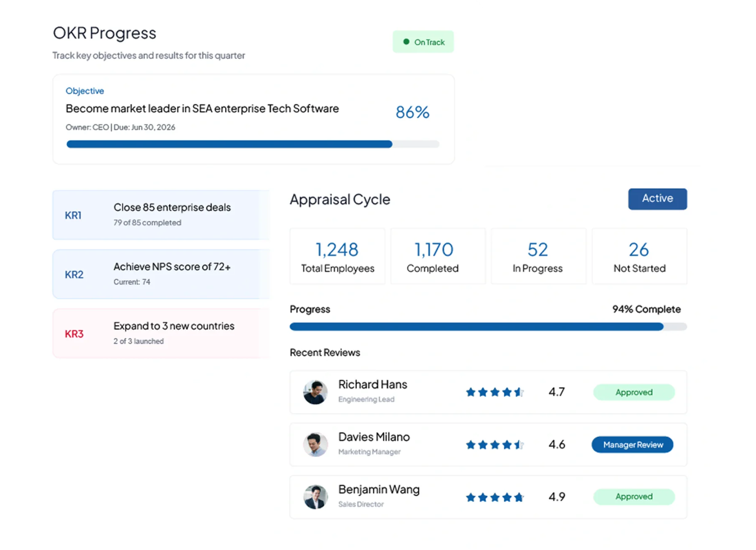Click Richard Hans profile avatar
Viewport: 756px width, 550px height.
coord(315,392)
